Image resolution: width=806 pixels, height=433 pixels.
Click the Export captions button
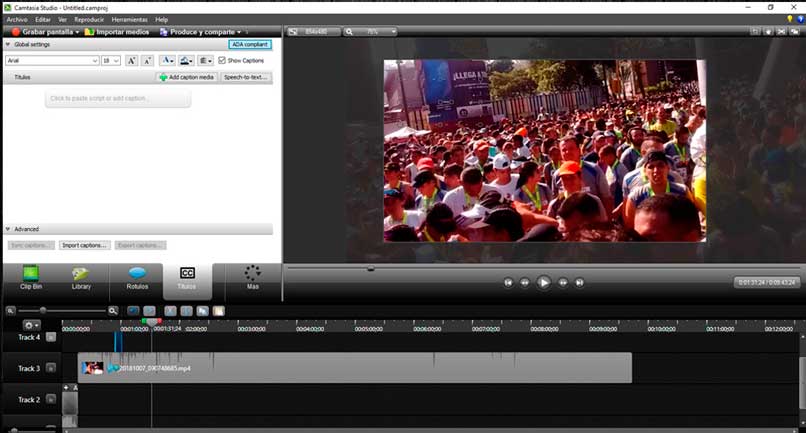tap(140, 245)
